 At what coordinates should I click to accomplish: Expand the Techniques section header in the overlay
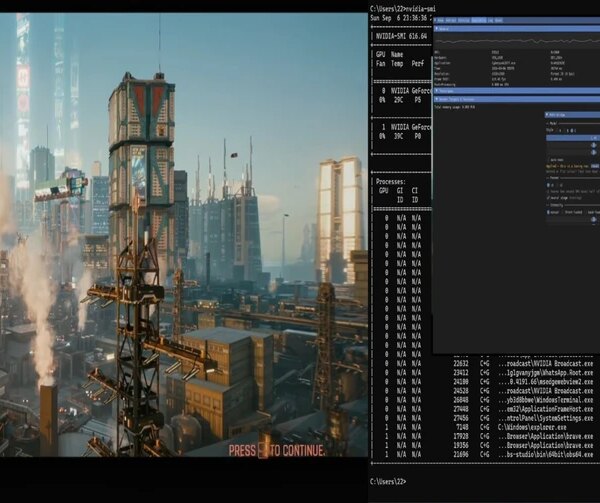tap(517, 91)
